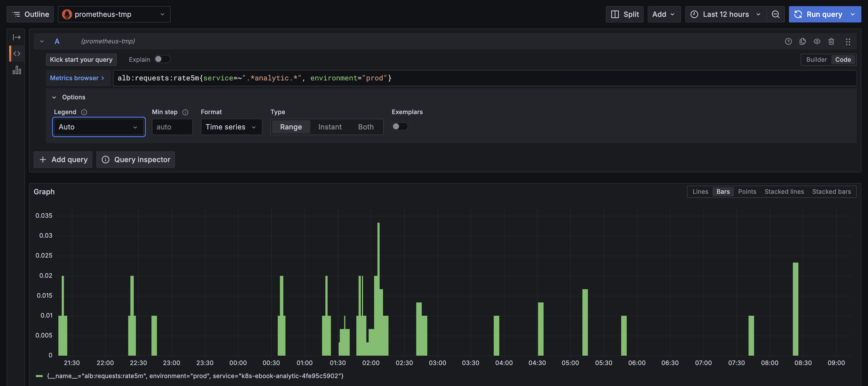Image resolution: width=868 pixels, height=386 pixels.
Task: Click the 0.035 y-axis label
Action: (x=44, y=216)
